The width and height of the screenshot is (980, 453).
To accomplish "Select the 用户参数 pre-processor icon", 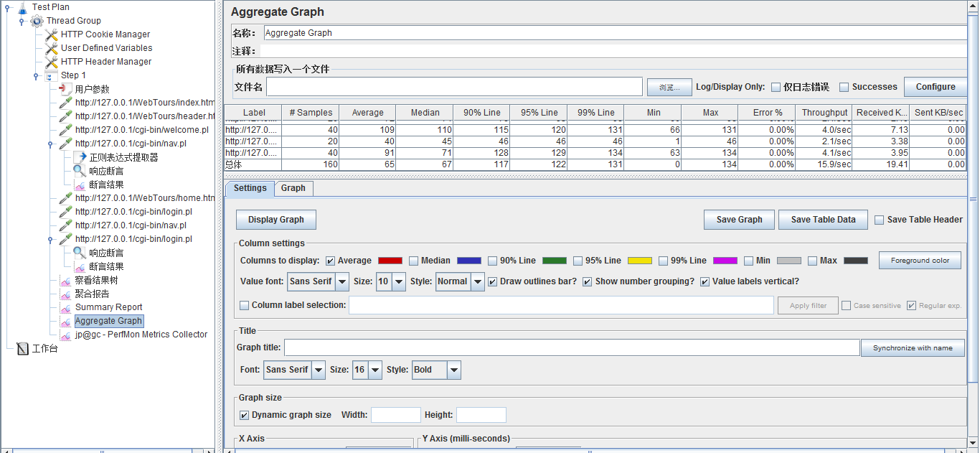I will [65, 89].
